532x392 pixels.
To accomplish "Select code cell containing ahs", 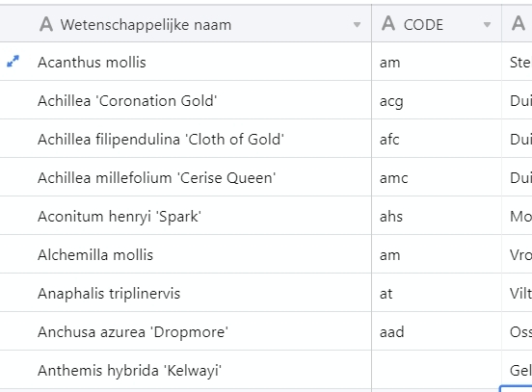I will point(437,216).
